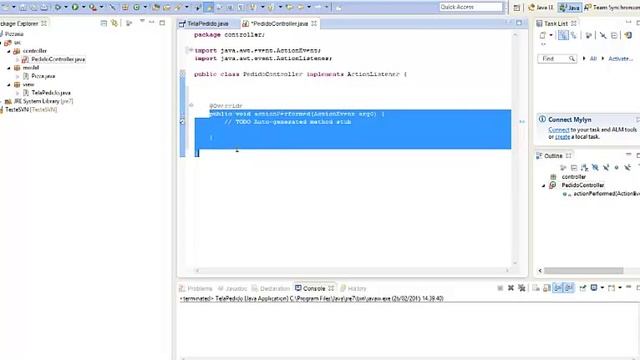Close the PedidoController.java editor tab
This screenshot has height=360, width=640.
(314, 24)
